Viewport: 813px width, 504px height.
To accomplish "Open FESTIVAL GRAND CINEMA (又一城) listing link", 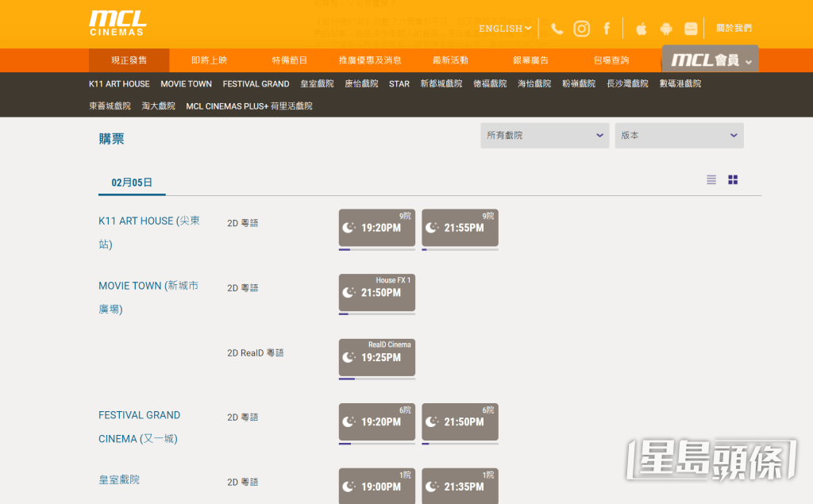I will coord(140,427).
